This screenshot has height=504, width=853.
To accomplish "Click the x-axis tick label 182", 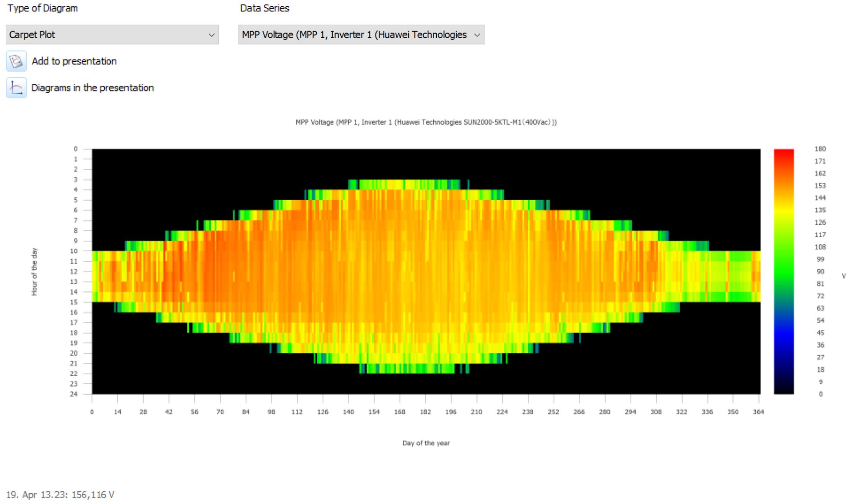I will (x=425, y=412).
